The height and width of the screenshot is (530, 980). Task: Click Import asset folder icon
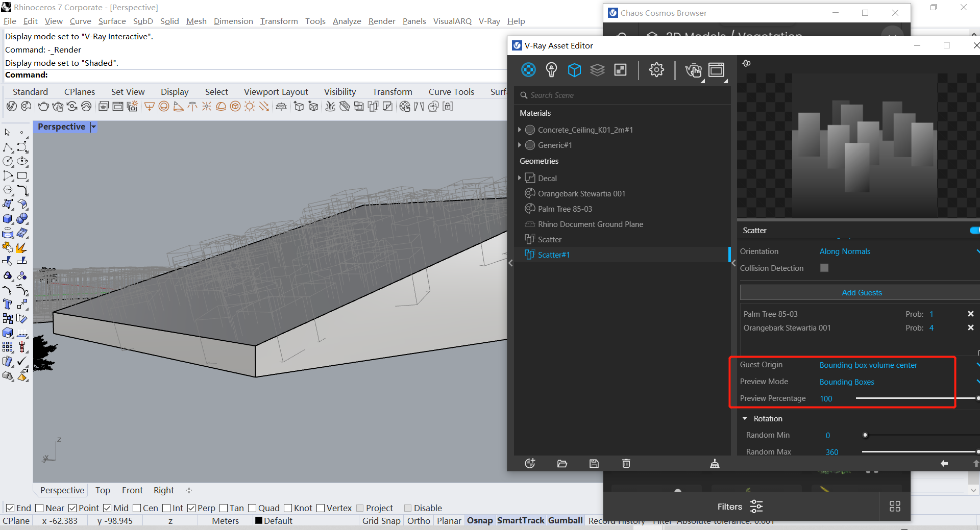pyautogui.click(x=562, y=463)
